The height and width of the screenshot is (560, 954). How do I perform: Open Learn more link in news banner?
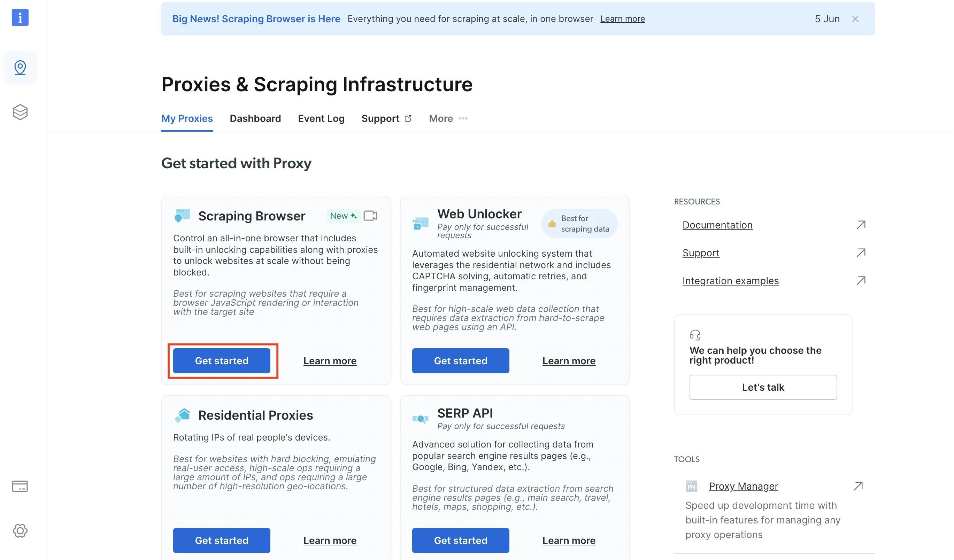622,19
